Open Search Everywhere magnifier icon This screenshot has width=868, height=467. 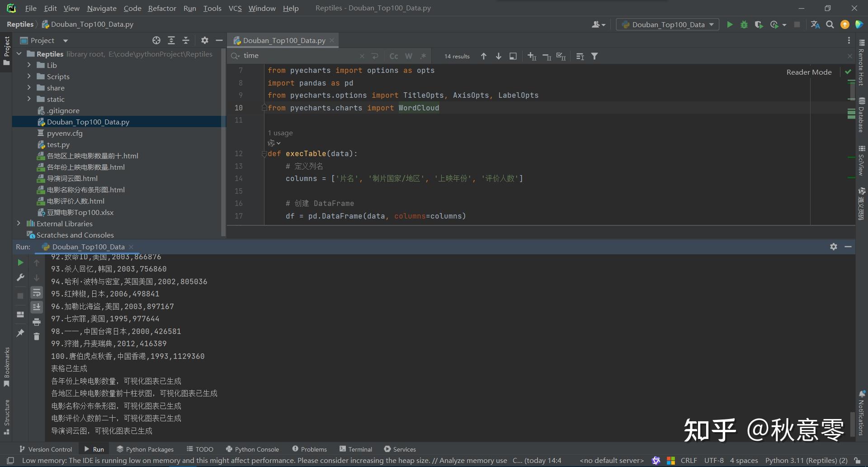pyautogui.click(x=830, y=25)
